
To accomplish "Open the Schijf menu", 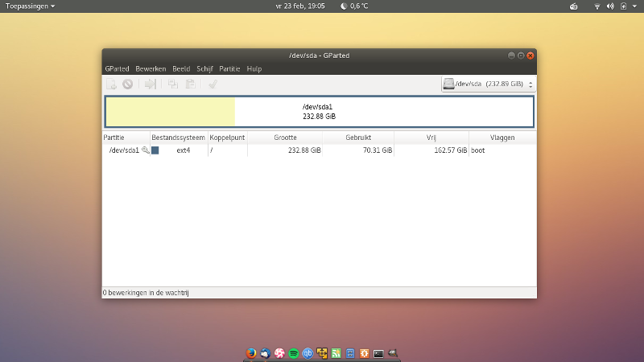I will pos(204,68).
